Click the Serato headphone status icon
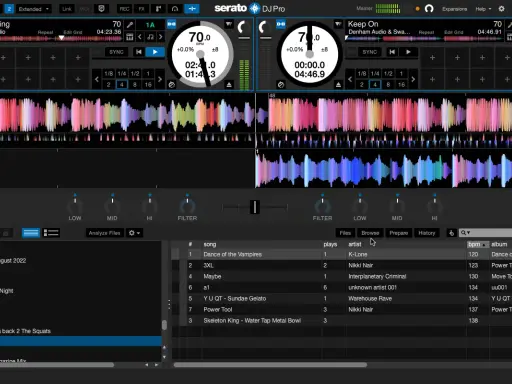 click(429, 9)
